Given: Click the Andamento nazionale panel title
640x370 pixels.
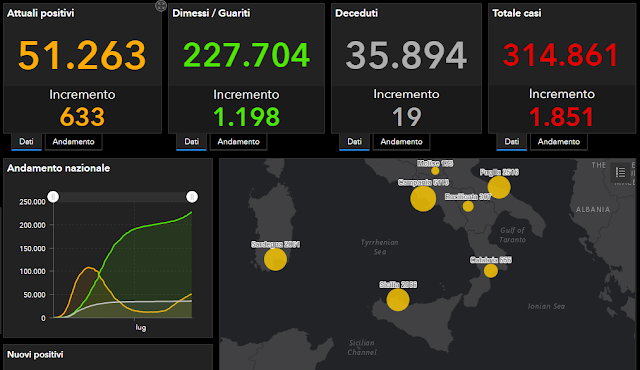Looking at the screenshot, I should pyautogui.click(x=58, y=168).
